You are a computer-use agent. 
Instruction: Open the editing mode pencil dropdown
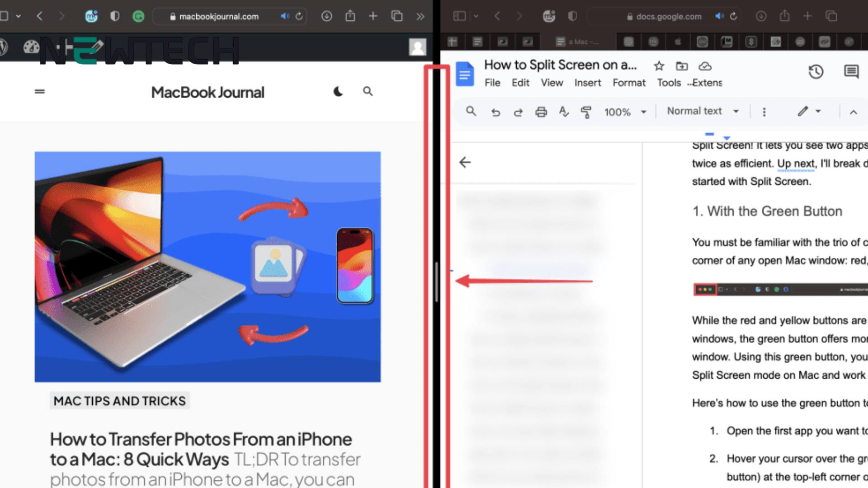809,111
